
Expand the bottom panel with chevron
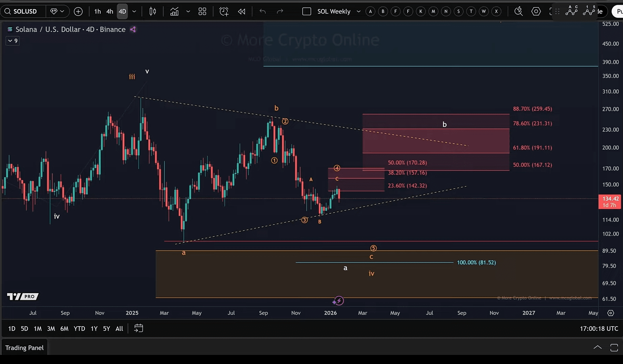(597, 347)
